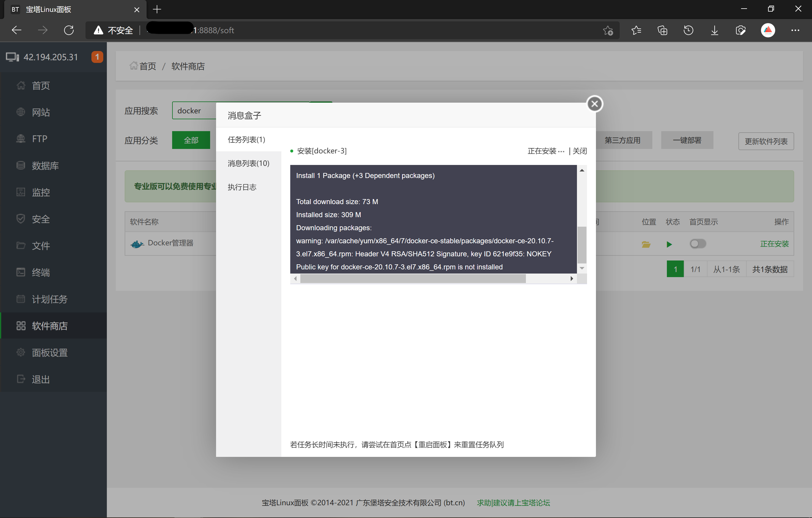Image resolution: width=812 pixels, height=518 pixels.
Task: Select the 消息列表(10) tab
Action: tap(248, 163)
